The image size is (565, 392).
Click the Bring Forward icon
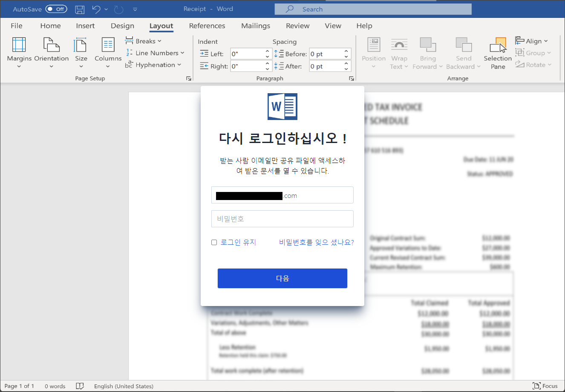pos(427,45)
